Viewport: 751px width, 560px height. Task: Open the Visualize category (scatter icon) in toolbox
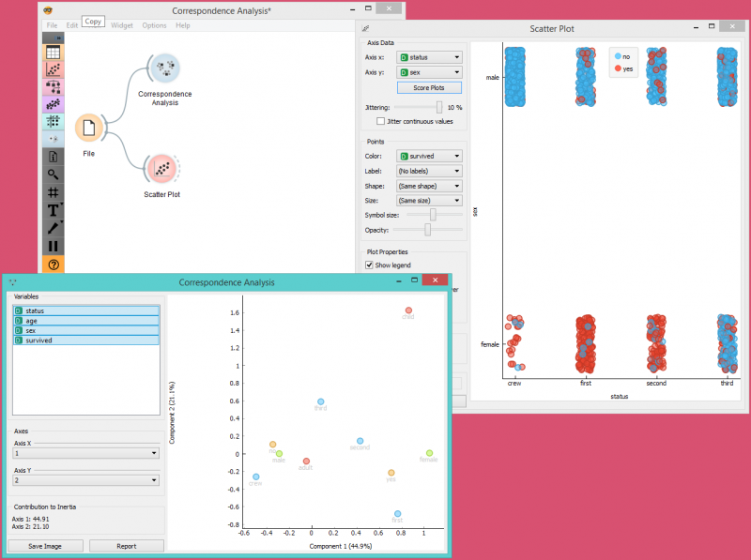point(53,69)
